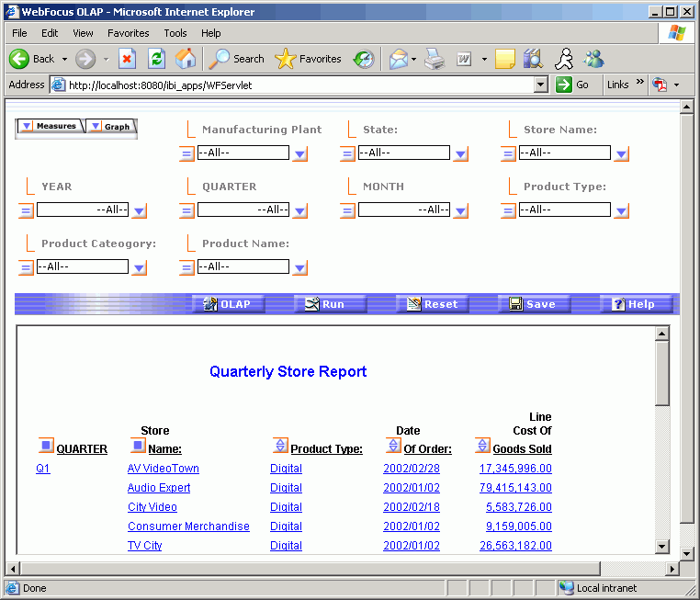The image size is (700, 600).
Task: Open selection list icon for Product Category
Action: click(26, 268)
